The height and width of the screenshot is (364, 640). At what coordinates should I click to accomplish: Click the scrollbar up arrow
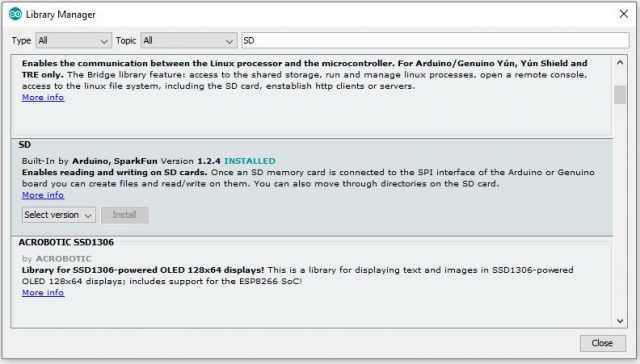pyautogui.click(x=620, y=62)
